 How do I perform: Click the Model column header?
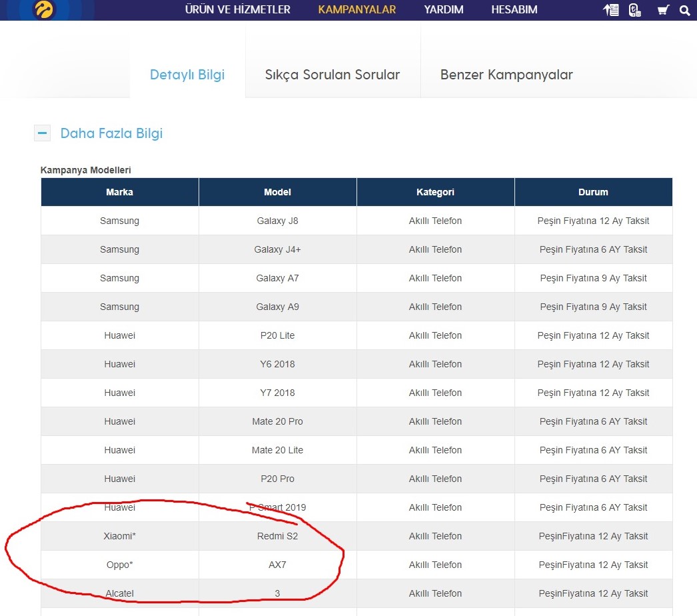(x=277, y=192)
